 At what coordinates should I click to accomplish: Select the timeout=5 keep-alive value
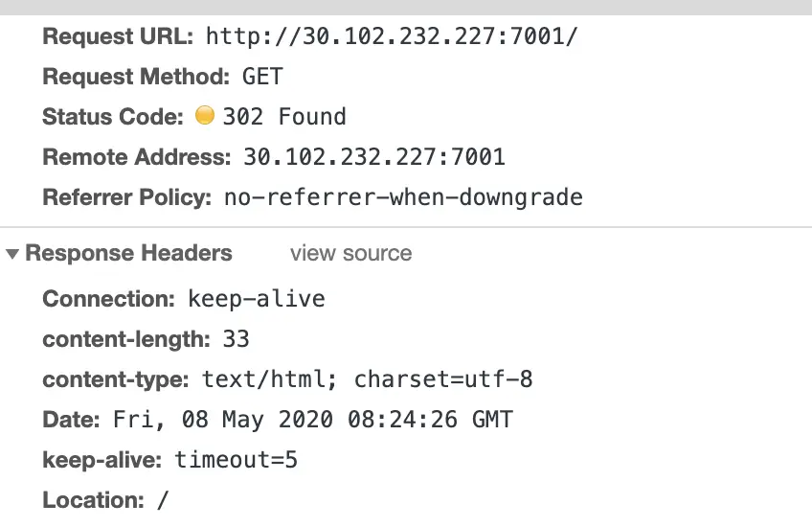tap(237, 460)
